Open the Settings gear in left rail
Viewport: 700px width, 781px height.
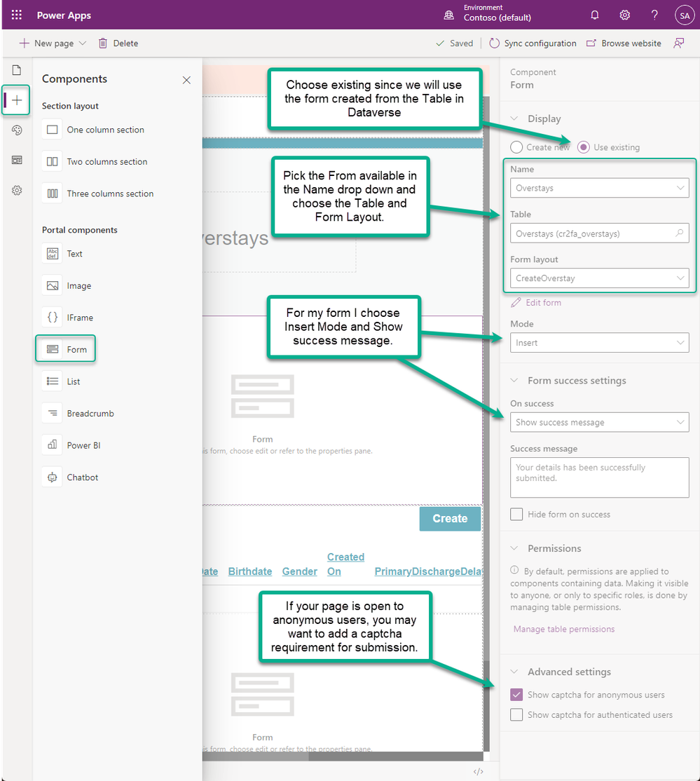click(16, 190)
